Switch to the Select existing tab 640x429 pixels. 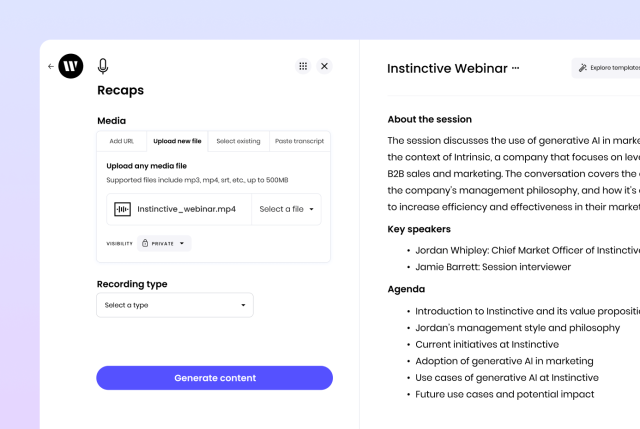[x=238, y=141]
